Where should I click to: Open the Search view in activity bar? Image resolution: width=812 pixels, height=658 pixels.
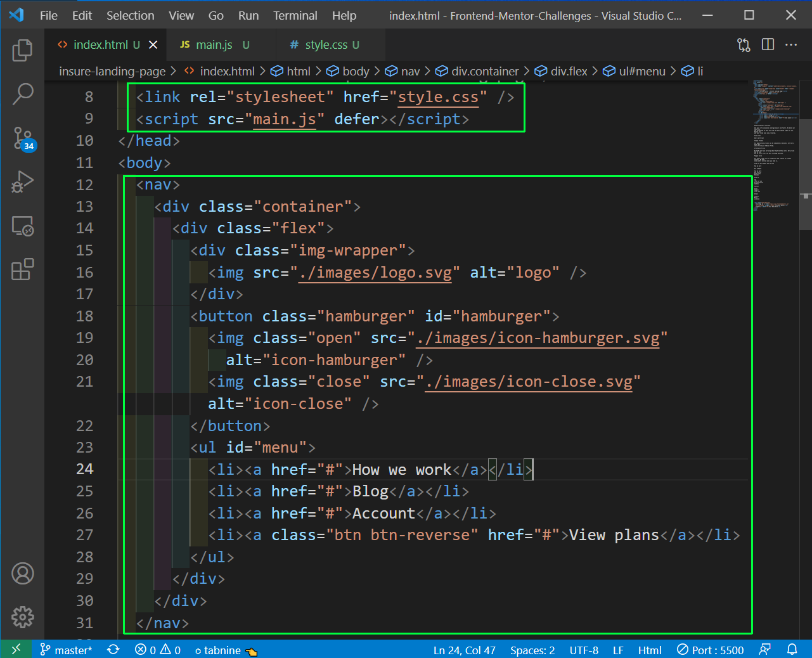(22, 94)
